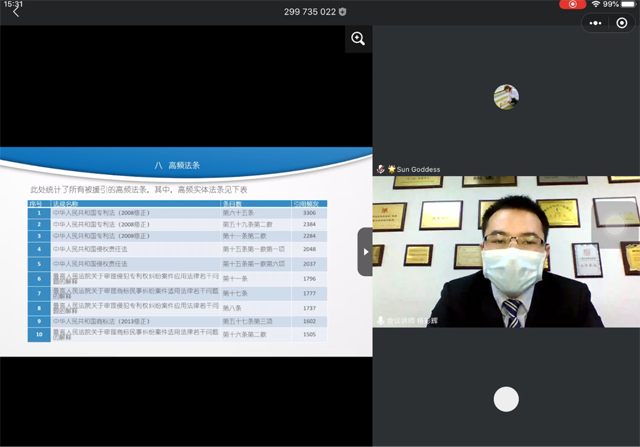Collapse the video panel with the side arrow

(x=365, y=252)
